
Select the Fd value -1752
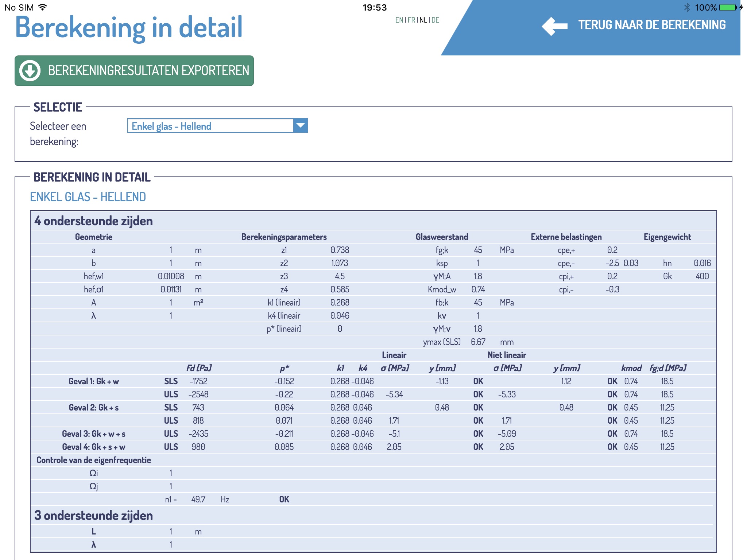[198, 381]
